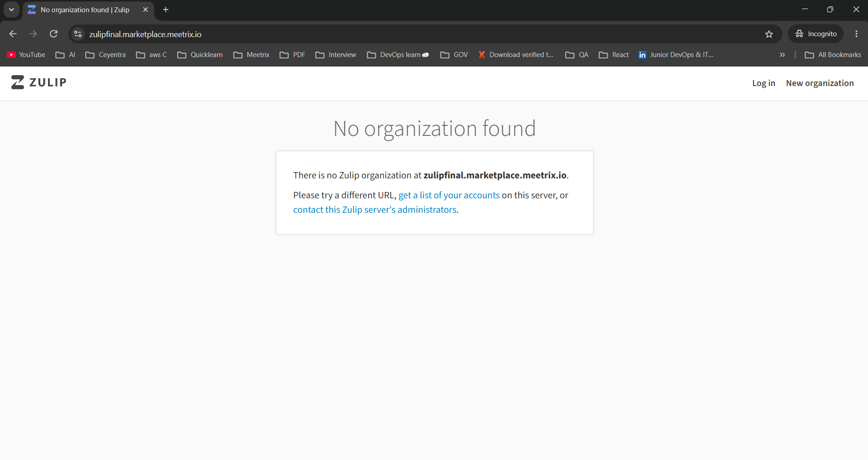Image resolution: width=868 pixels, height=460 pixels.
Task: Open the tab search dropdown arrow
Action: (x=11, y=10)
